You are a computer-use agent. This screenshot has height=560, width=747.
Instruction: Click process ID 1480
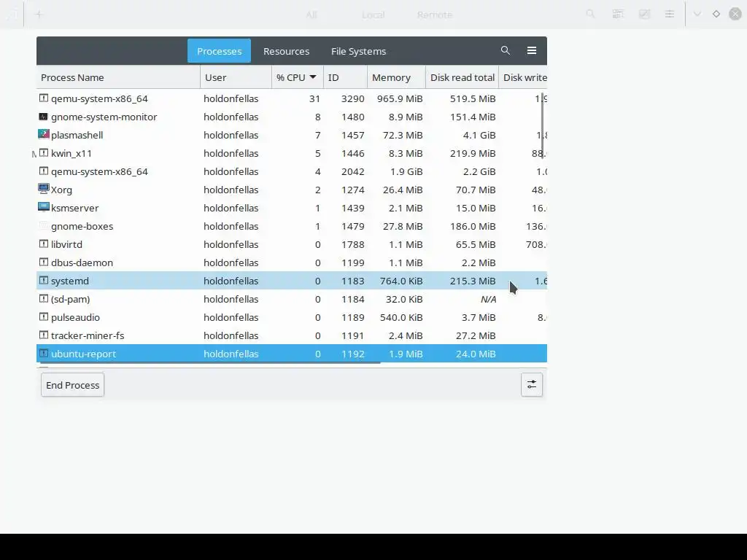point(352,117)
